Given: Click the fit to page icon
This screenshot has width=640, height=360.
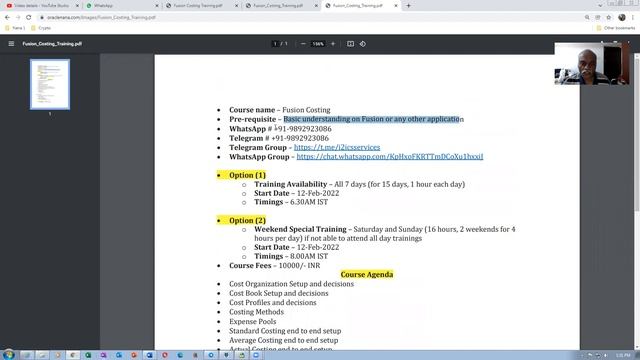Looking at the screenshot, I should tap(350, 44).
